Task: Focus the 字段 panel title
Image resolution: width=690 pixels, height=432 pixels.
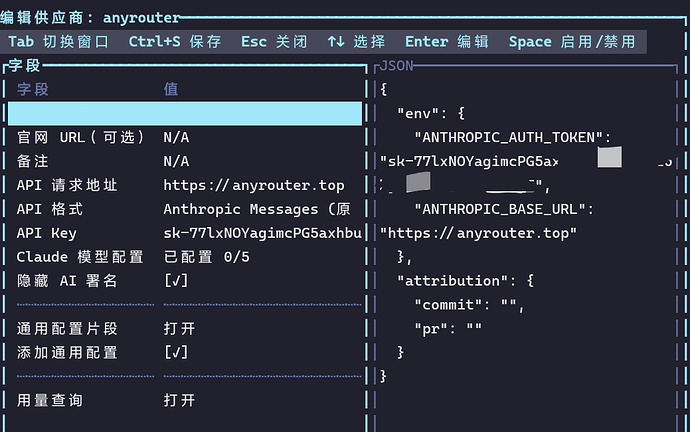Action: (x=24, y=66)
